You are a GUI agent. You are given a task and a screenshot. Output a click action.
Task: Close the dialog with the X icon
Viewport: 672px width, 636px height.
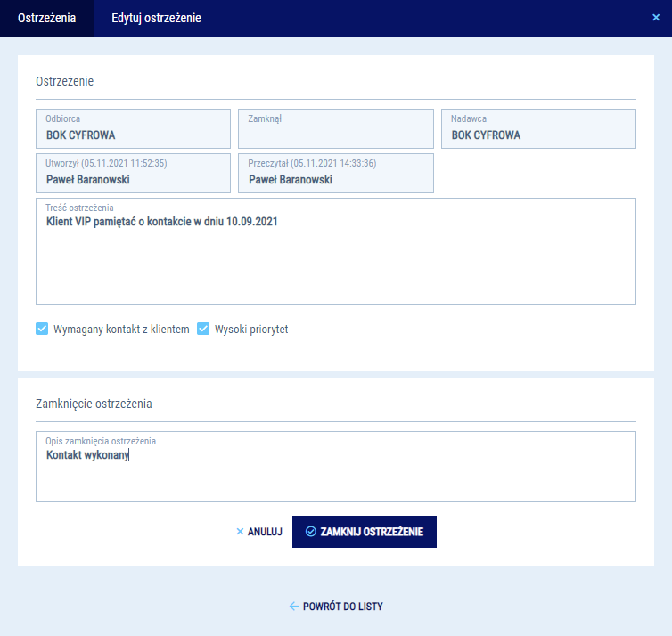(x=656, y=17)
